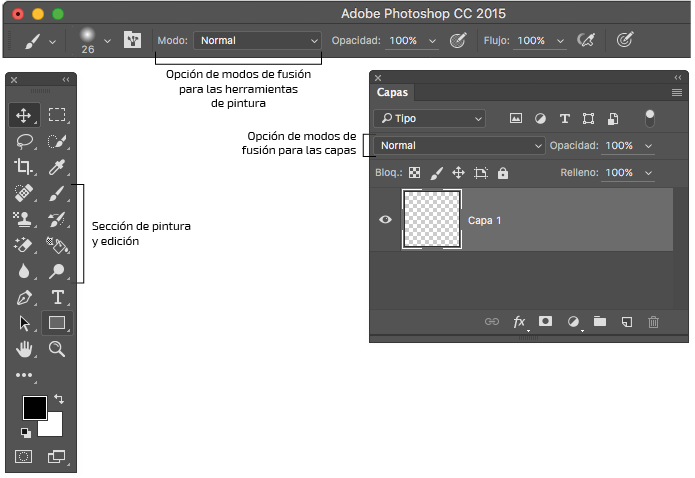Lock layer position
Viewport: 695px width, 478px height.
coord(458,172)
